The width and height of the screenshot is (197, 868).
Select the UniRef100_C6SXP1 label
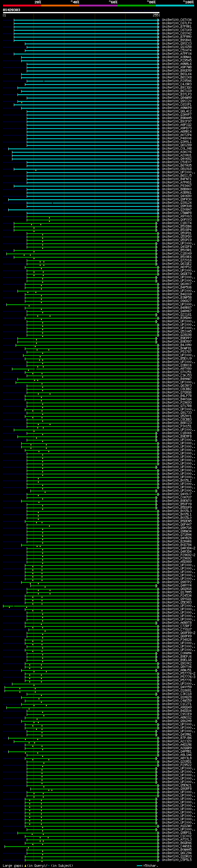click(176, 104)
